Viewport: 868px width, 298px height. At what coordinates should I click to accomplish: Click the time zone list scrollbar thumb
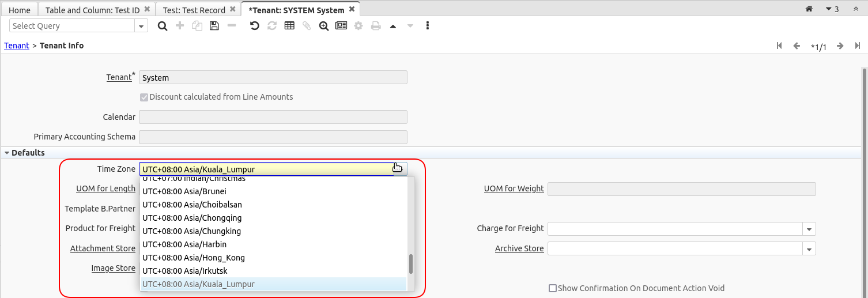[x=411, y=264]
